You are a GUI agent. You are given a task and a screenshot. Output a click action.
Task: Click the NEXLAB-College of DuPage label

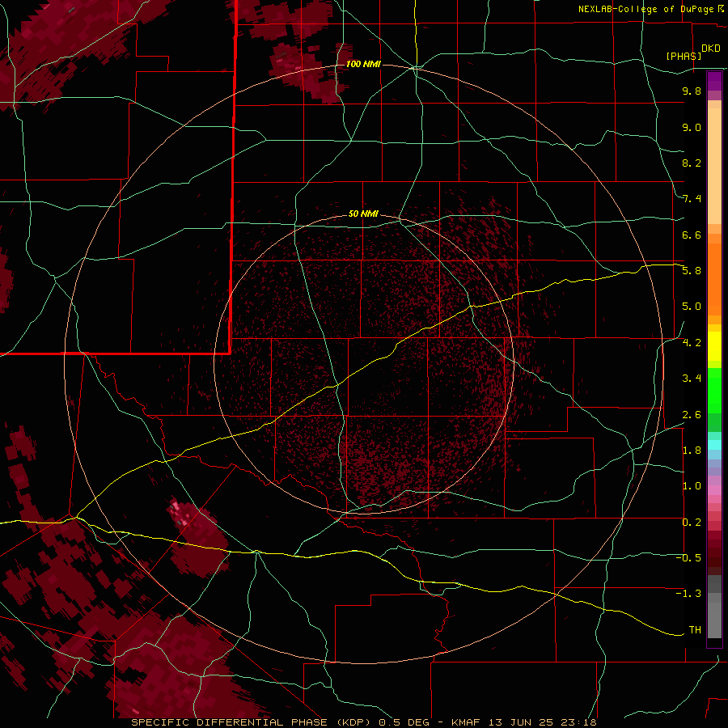pyautogui.click(x=645, y=9)
